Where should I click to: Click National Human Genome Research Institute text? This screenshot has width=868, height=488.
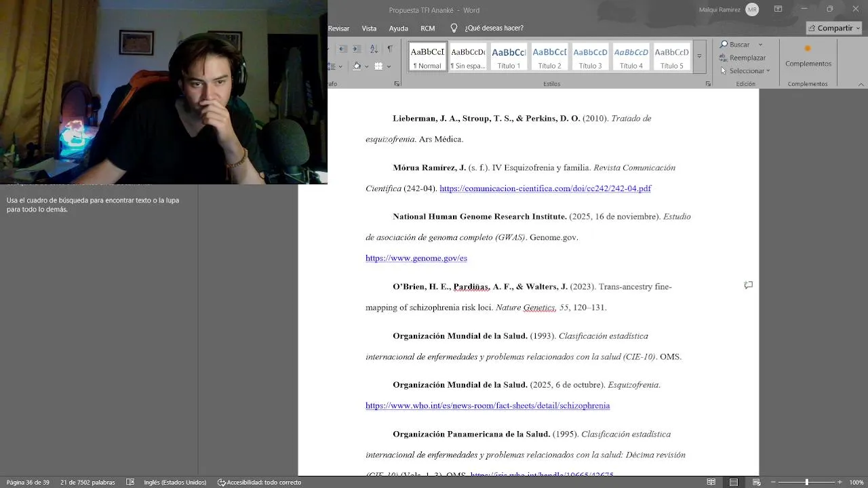click(x=479, y=217)
